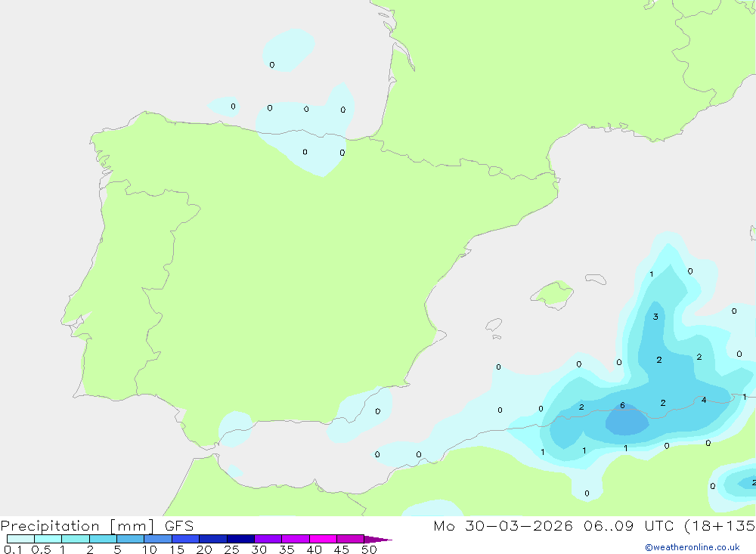This screenshot has width=756, height=554.
Task: Select the '06..09 UTC' time text
Action: [x=628, y=525]
